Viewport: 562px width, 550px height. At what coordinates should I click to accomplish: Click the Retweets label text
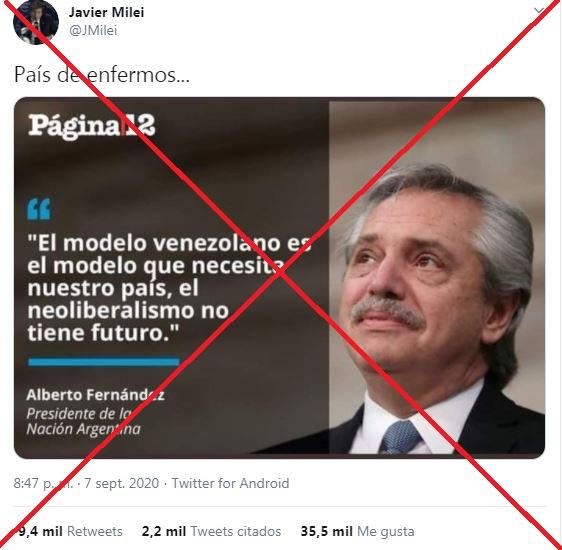point(95,531)
